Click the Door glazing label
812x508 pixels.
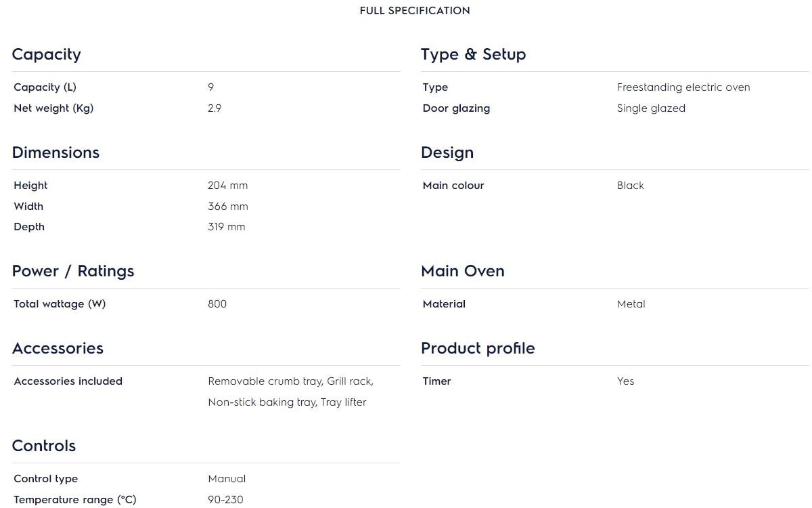tap(456, 108)
